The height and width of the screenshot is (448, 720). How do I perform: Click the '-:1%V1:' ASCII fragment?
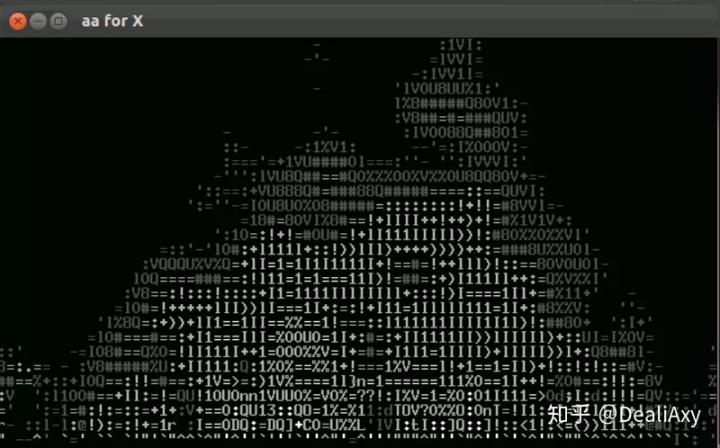click(326, 148)
